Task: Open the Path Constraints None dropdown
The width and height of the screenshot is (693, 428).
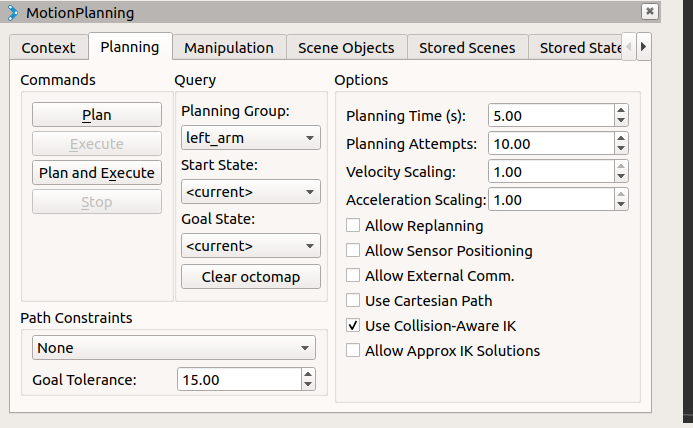Action: pyautogui.click(x=174, y=348)
